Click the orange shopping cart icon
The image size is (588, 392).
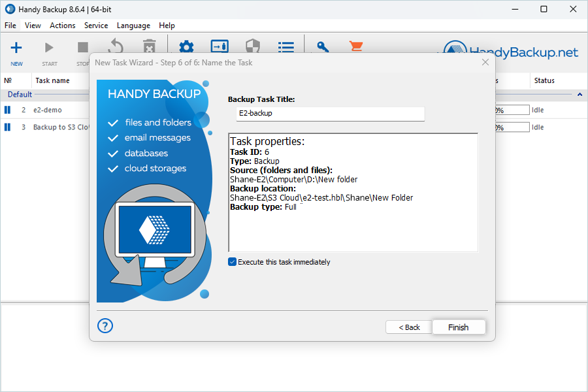click(355, 46)
